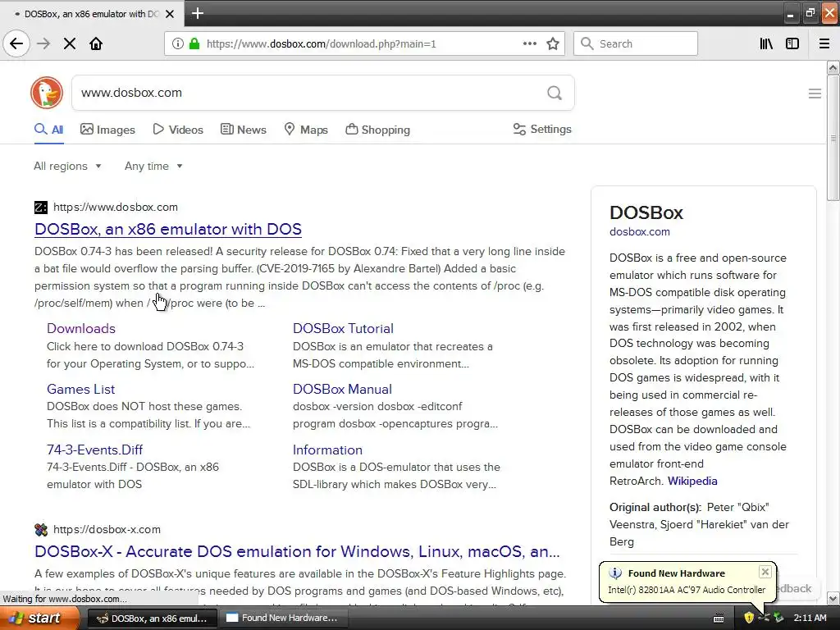The image size is (840, 630).
Task: Open the DOSBox-X search result title
Action: coord(297,552)
